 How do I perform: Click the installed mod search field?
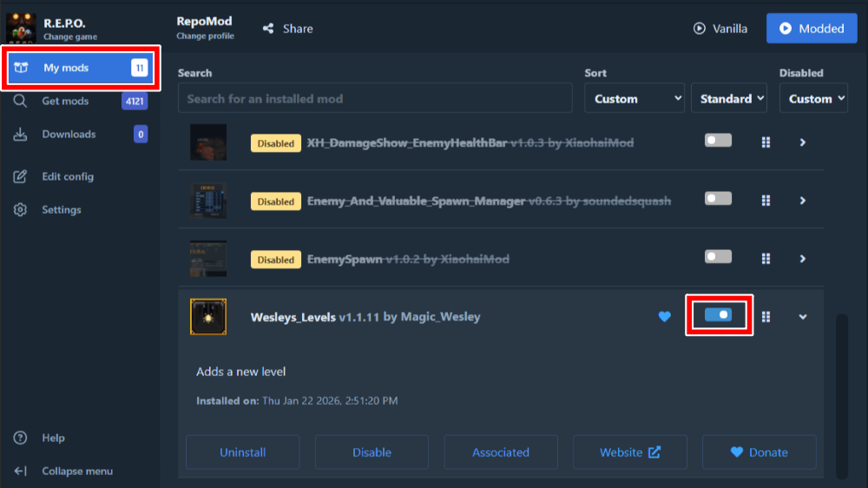coord(375,99)
